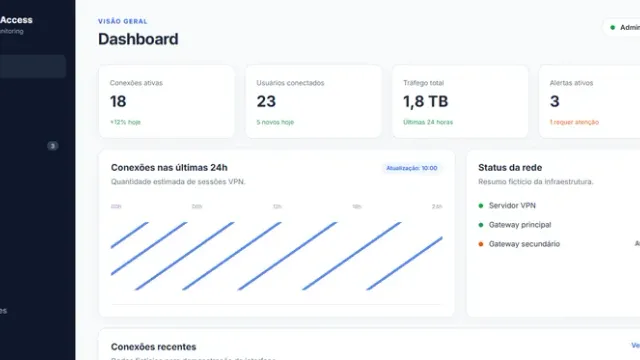This screenshot has height=360, width=640.
Task: Click the 12h label on the chart axis
Action: point(277,207)
